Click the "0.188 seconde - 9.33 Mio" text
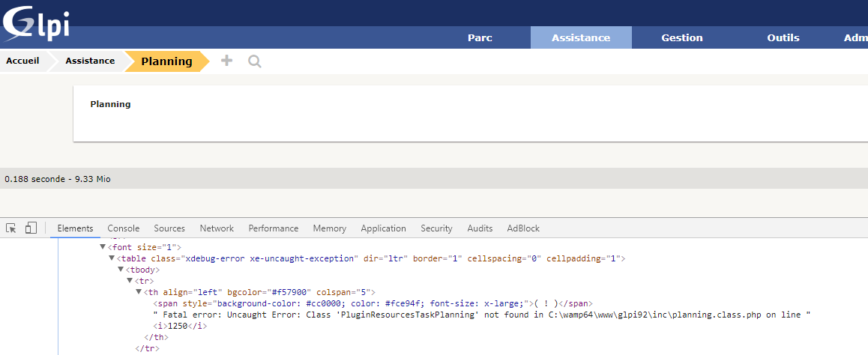 [x=58, y=179]
